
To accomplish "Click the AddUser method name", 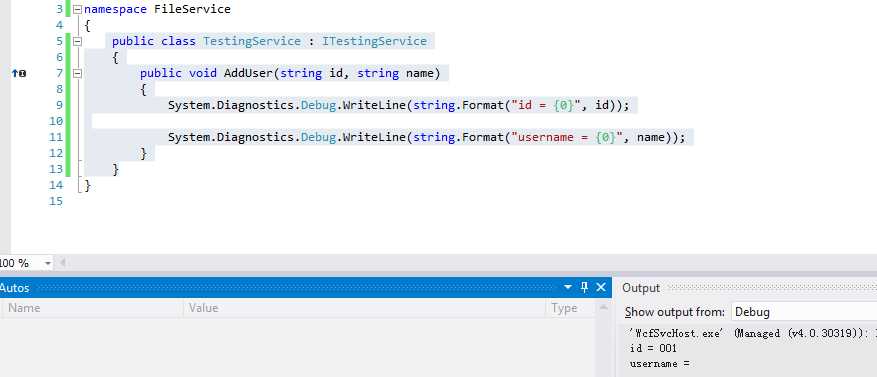I will coord(248,73).
